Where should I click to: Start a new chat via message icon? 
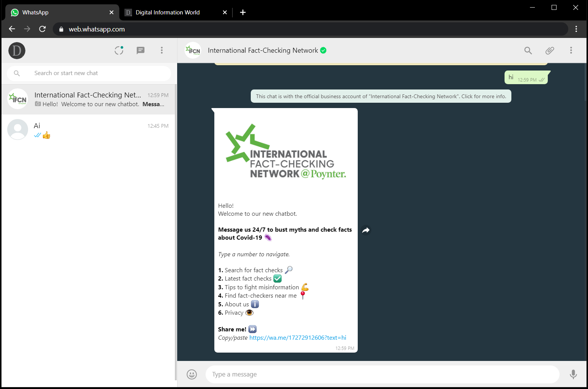click(140, 50)
